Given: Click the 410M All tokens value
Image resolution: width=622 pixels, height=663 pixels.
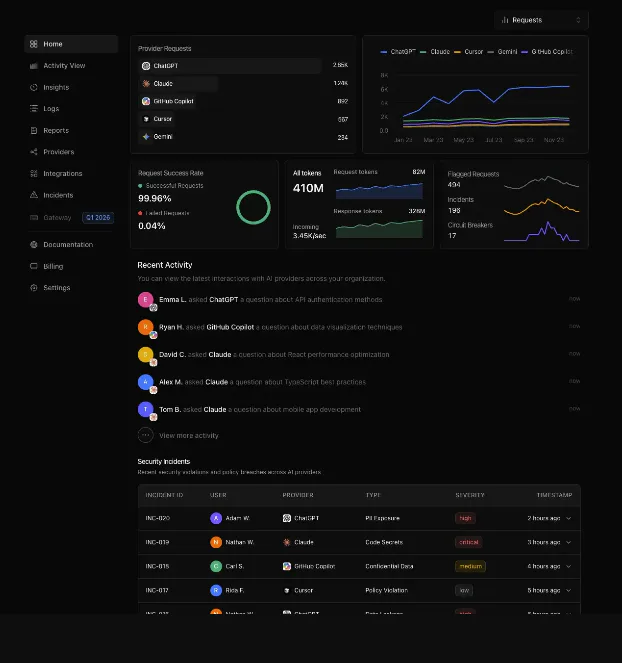Looking at the screenshot, I should pos(308,188).
